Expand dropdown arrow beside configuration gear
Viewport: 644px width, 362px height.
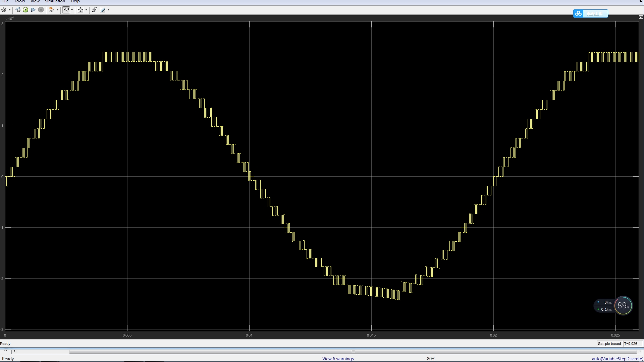[9, 10]
